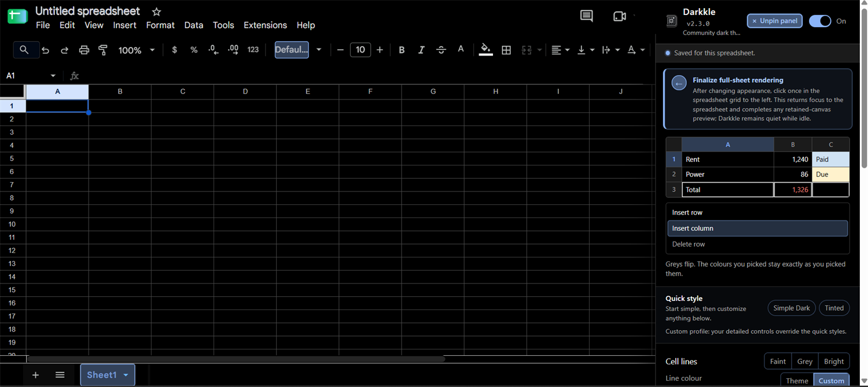
Task: Open the 123 more formats icon
Action: pos(253,50)
